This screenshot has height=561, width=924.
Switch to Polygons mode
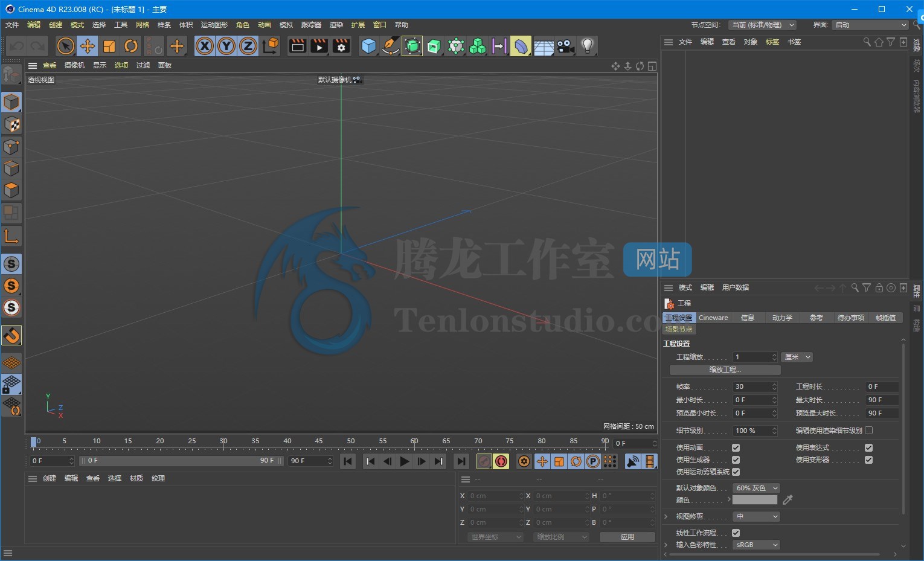pyautogui.click(x=11, y=190)
